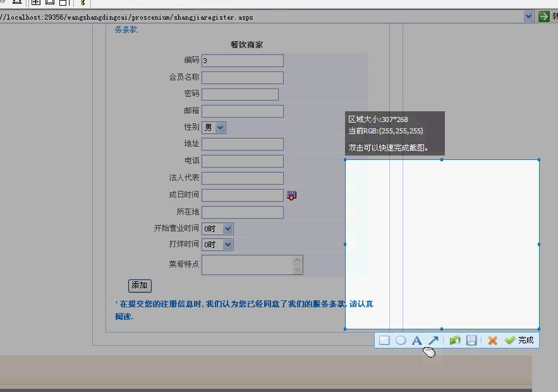Focus the 电话 phone field
The image size is (558, 392).
click(x=243, y=161)
